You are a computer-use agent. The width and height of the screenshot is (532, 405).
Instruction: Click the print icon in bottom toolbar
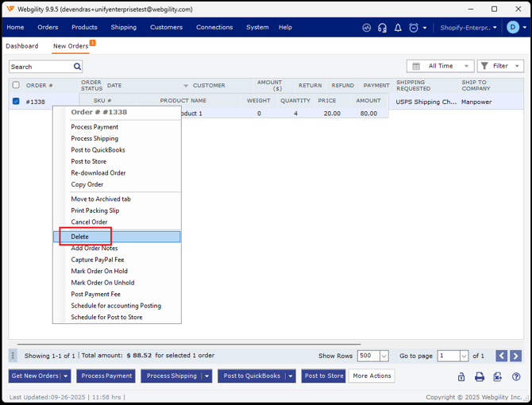[x=480, y=376]
